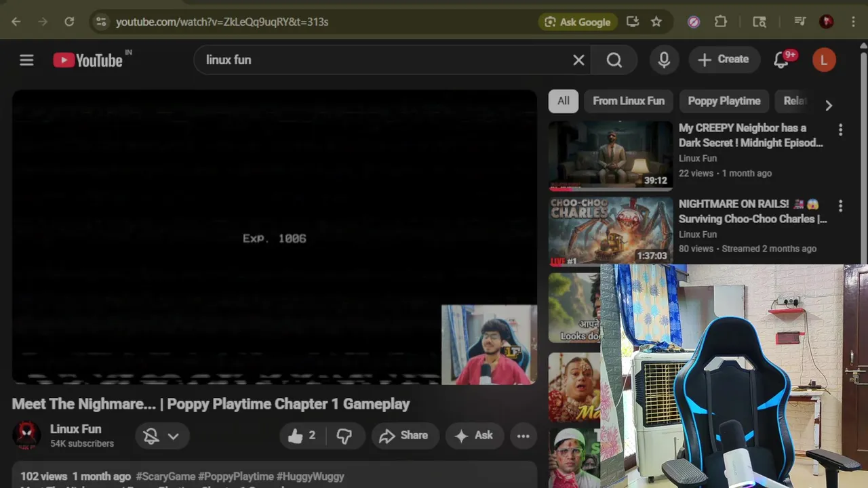Open subscription notification bell dropdown
Screen dimensions: 868x488
(161, 436)
